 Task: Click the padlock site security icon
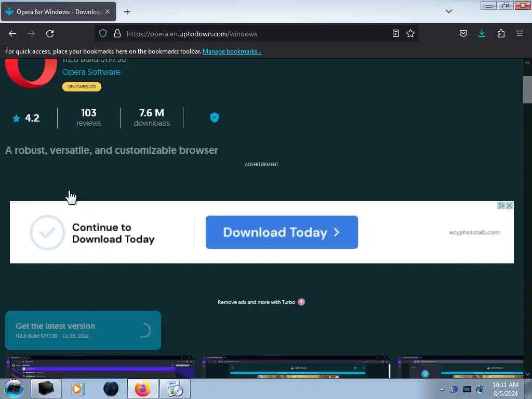coord(117,33)
